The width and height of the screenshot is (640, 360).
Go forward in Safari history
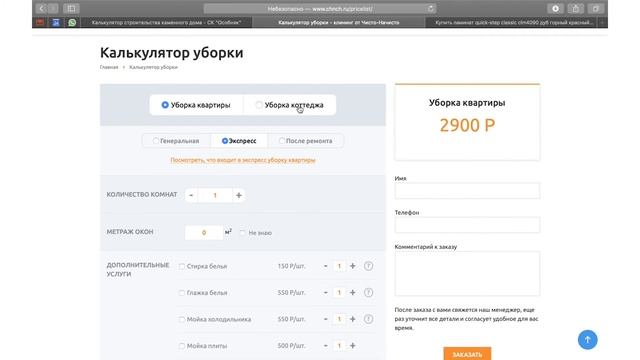click(53, 9)
